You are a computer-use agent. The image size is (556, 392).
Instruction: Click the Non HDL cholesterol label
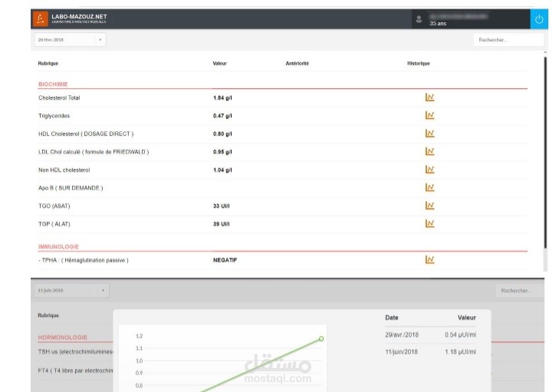tap(64, 170)
